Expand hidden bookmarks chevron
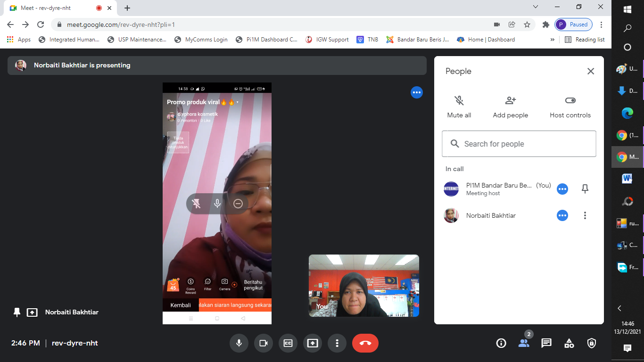Screen dimensions: 644x362 click(553, 40)
